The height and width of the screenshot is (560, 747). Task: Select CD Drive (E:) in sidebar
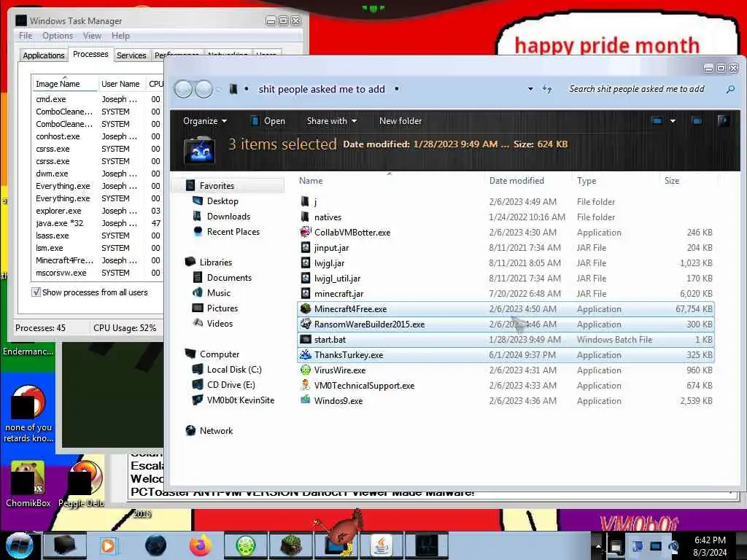click(231, 385)
